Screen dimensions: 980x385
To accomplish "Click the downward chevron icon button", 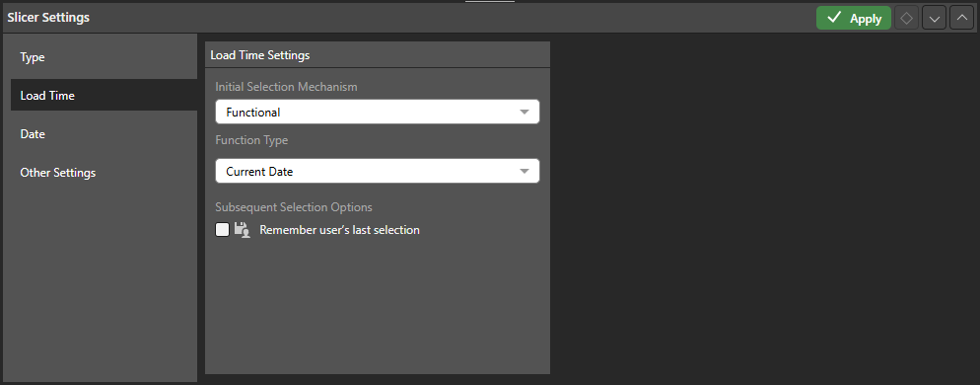I will click(934, 18).
